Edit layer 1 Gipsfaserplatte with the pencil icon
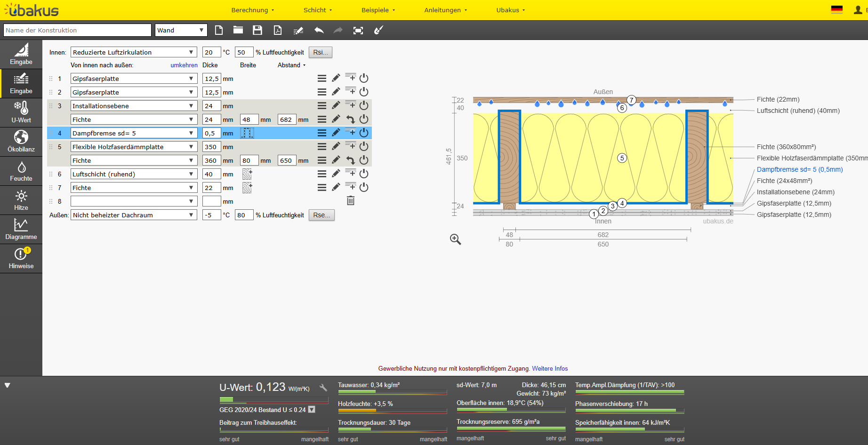868x445 pixels. click(336, 78)
